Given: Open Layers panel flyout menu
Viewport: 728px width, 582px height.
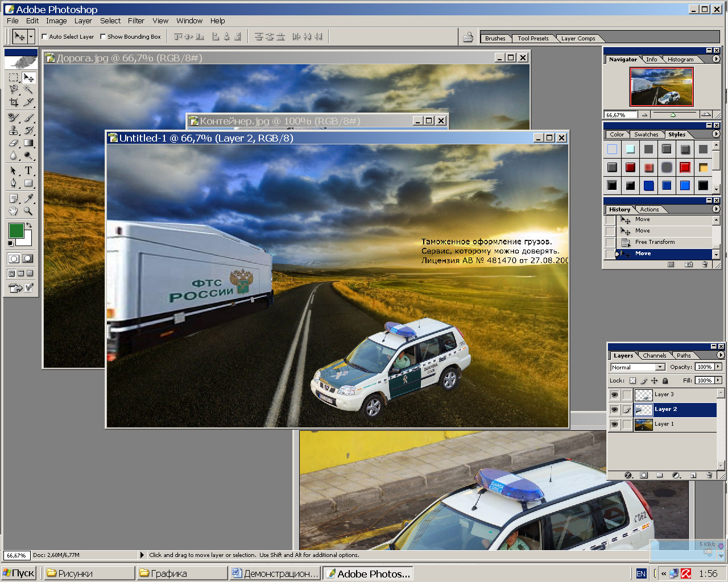Looking at the screenshot, I should pos(721,355).
